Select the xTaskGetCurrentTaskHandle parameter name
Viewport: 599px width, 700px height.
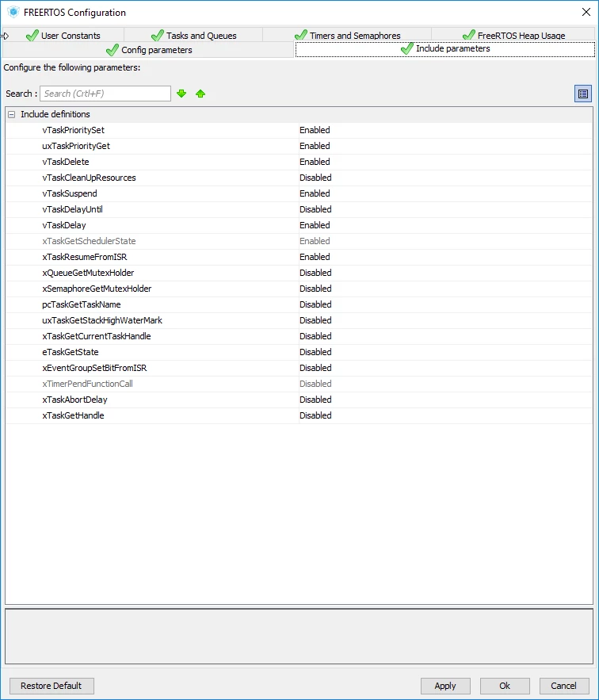(97, 336)
